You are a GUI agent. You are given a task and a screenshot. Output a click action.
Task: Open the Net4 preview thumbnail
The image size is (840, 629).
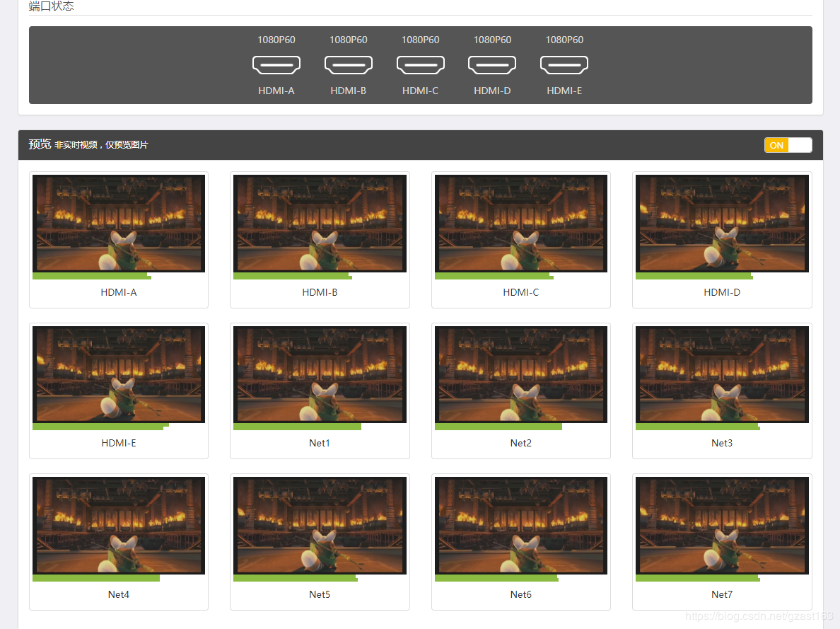tap(119, 526)
